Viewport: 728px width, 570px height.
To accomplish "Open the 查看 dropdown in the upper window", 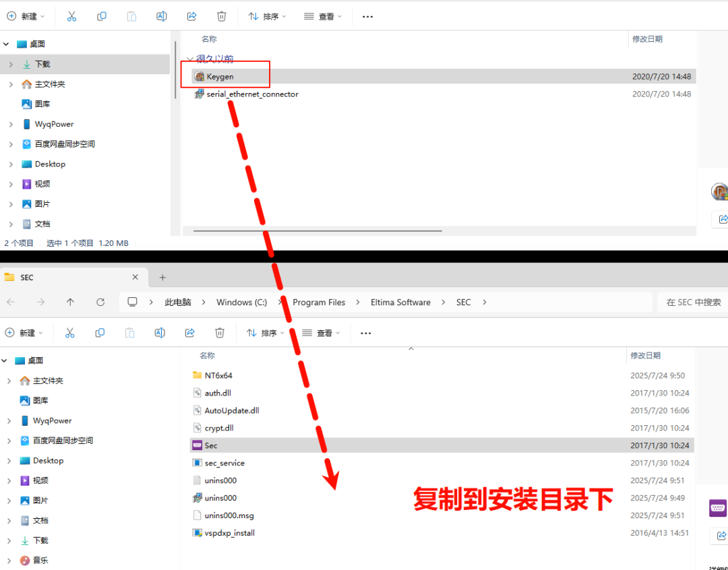I will tap(323, 17).
